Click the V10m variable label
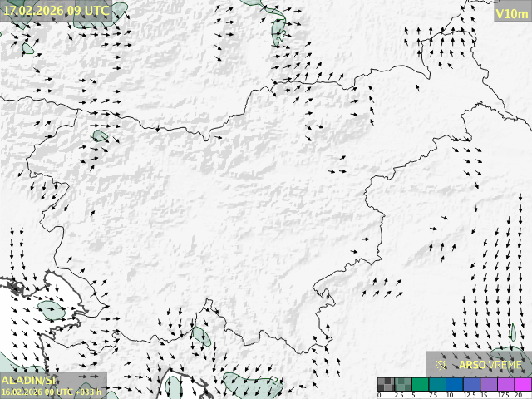Image resolution: width=532 pixels, height=399 pixels. pyautogui.click(x=510, y=13)
